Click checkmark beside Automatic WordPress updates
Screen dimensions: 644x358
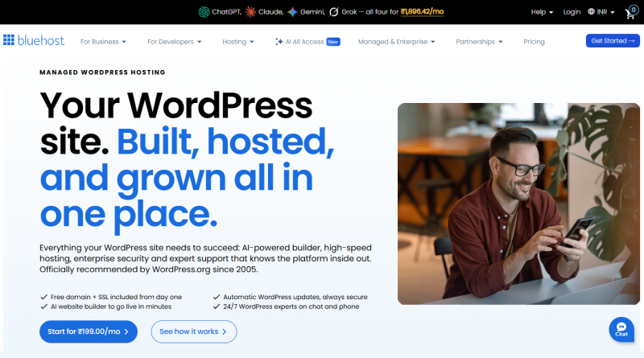click(x=217, y=297)
